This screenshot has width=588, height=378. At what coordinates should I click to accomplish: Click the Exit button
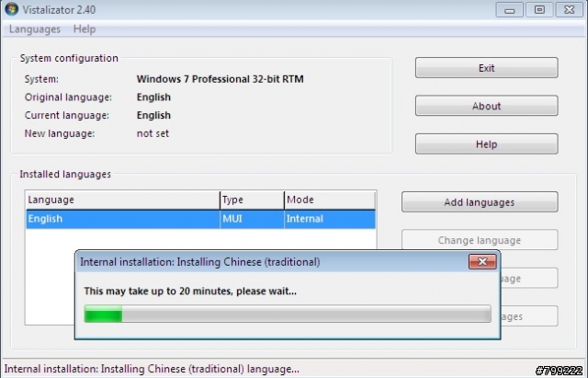tap(486, 68)
